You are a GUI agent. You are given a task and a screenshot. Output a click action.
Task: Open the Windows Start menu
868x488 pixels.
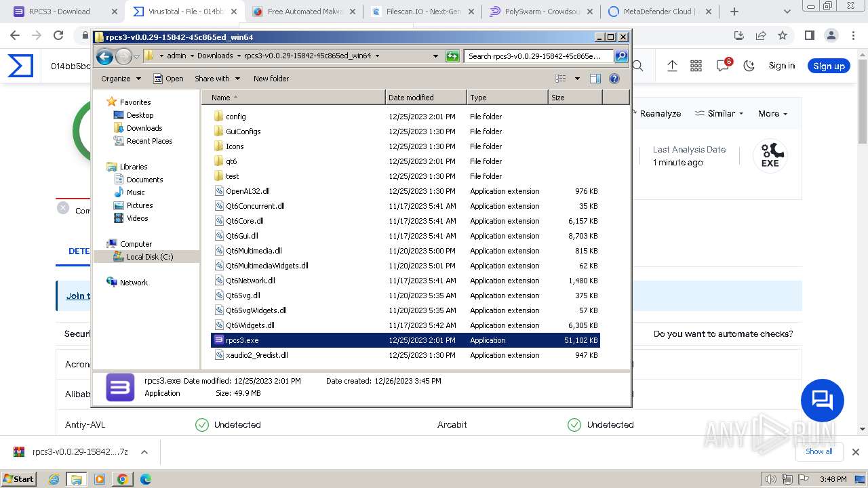coord(19,479)
